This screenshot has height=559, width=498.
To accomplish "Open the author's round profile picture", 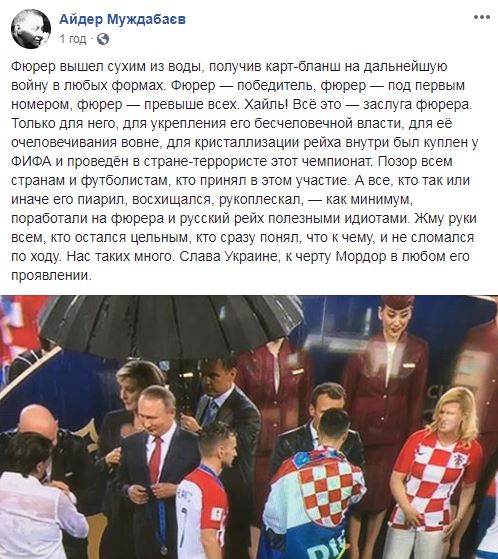I will [30, 29].
